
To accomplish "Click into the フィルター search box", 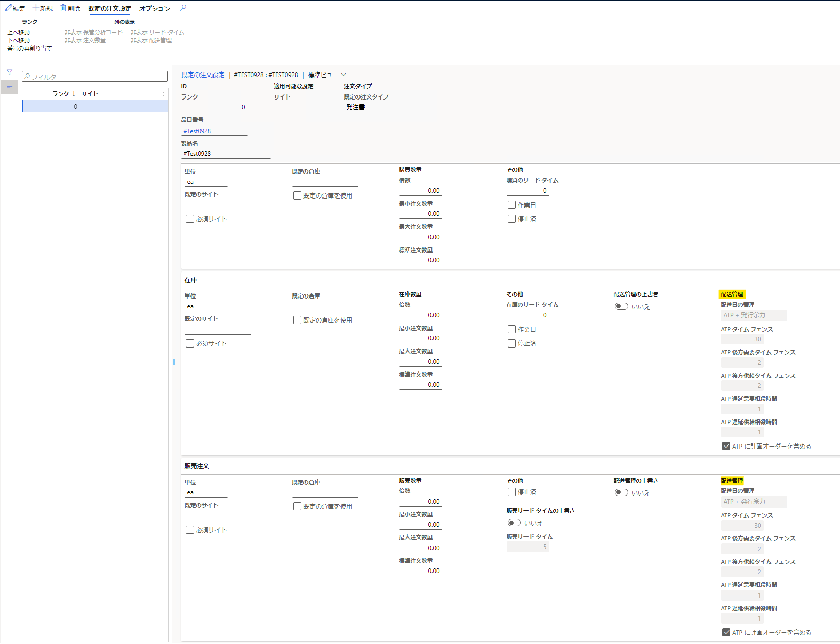I will [95, 77].
